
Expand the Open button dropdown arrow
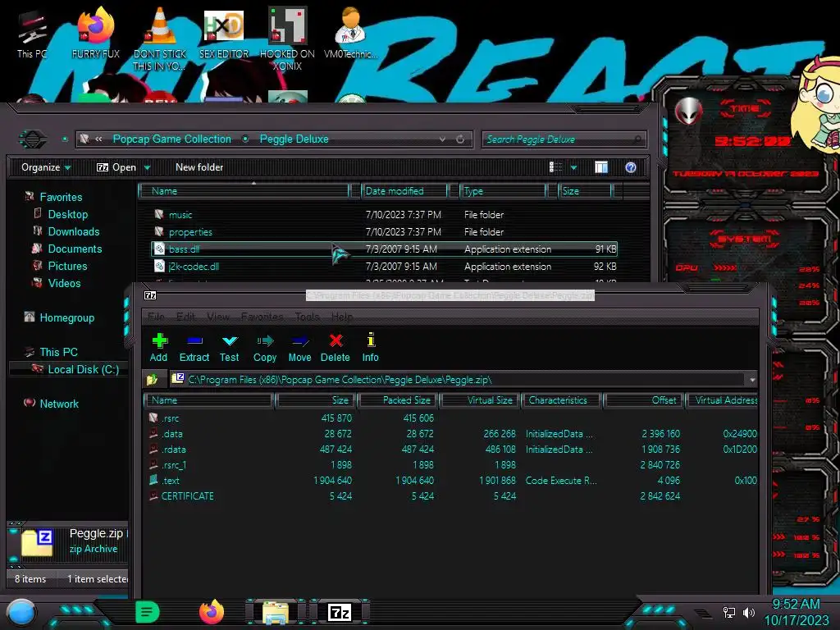[x=147, y=167]
